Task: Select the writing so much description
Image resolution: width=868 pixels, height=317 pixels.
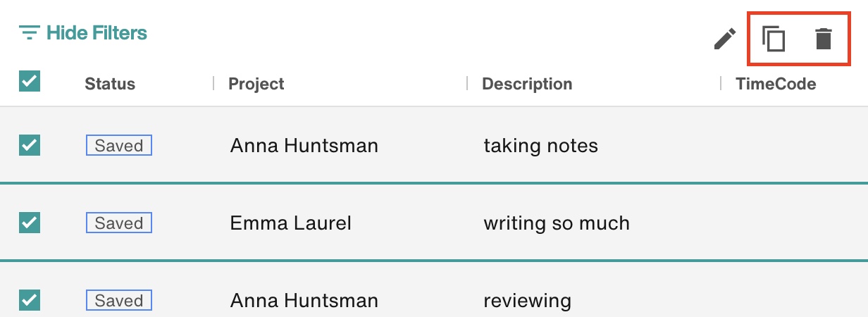Action: tap(557, 223)
